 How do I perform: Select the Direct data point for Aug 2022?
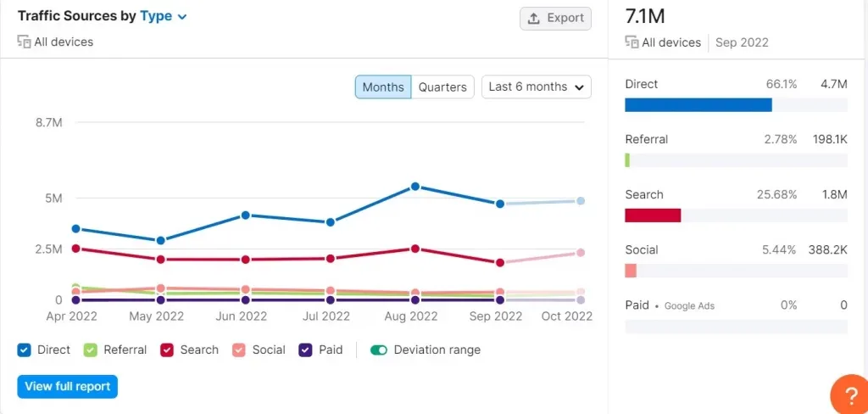point(415,187)
